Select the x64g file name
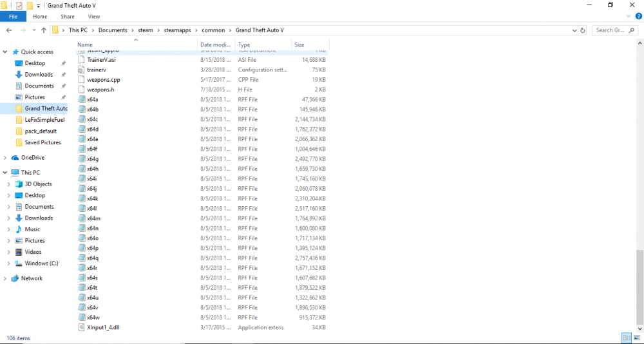This screenshot has width=644, height=344. (92, 159)
